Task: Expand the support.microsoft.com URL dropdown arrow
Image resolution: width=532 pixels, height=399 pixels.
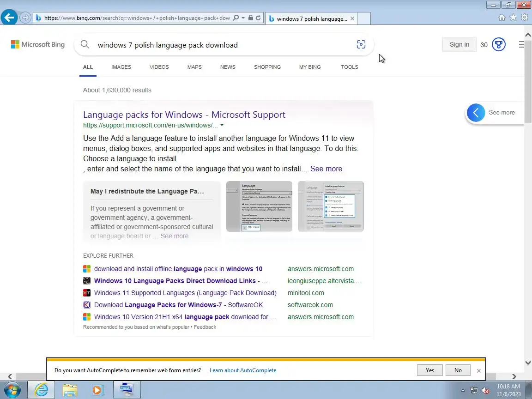Action: (x=222, y=125)
